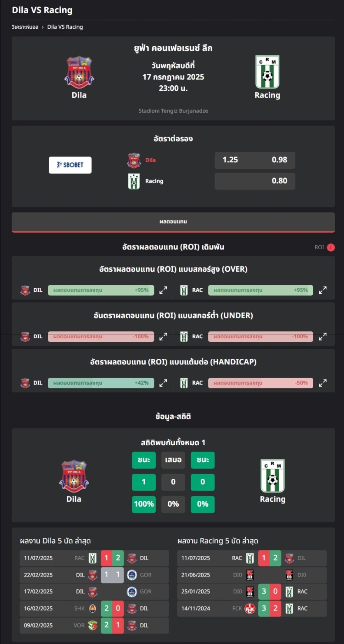Select the ผลตอบแทน tab
The width and height of the screenshot is (344, 644).
(173, 222)
